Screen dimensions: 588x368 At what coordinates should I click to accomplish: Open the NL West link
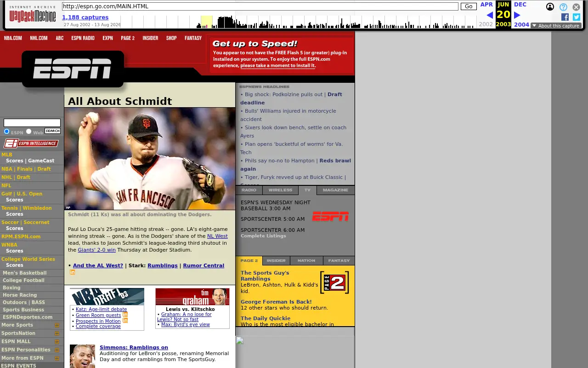[x=217, y=236]
